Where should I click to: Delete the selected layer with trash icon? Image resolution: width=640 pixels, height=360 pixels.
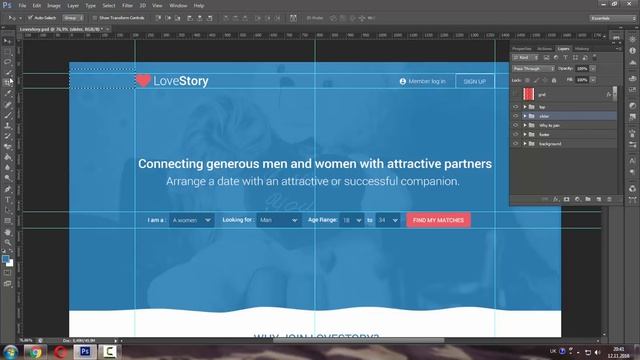(x=609, y=199)
